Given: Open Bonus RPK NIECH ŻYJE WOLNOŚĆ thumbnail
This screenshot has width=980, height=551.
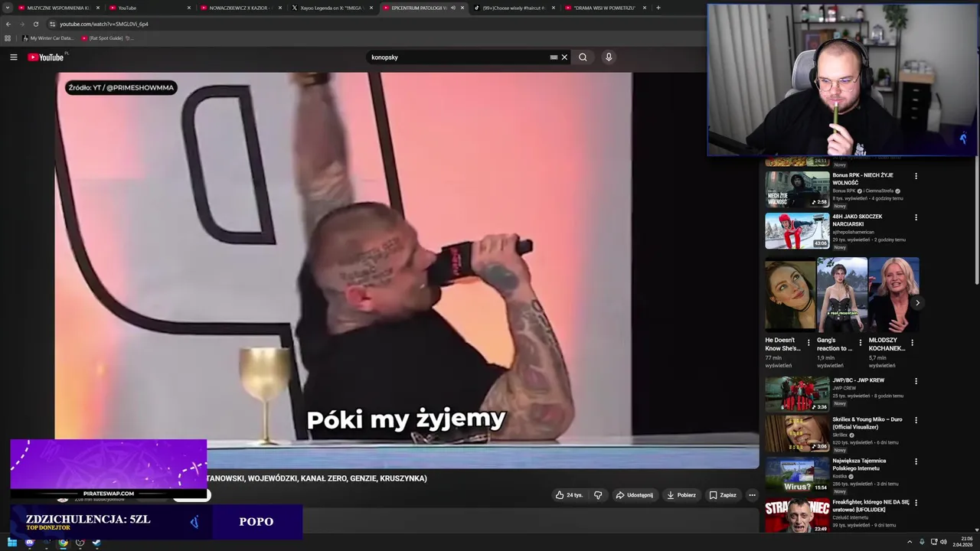Looking at the screenshot, I should tap(797, 189).
